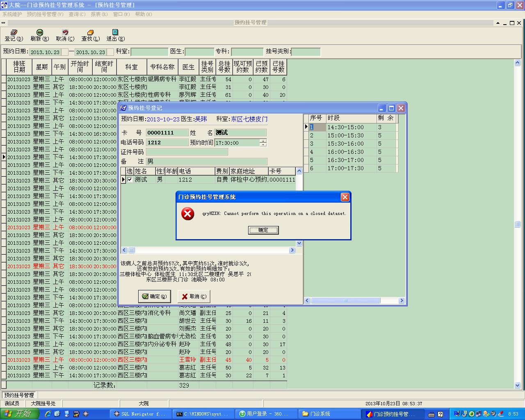Image resolution: width=525 pixels, height=420 pixels.
Task: Click the first icon in the system tray
Action: click(457, 414)
